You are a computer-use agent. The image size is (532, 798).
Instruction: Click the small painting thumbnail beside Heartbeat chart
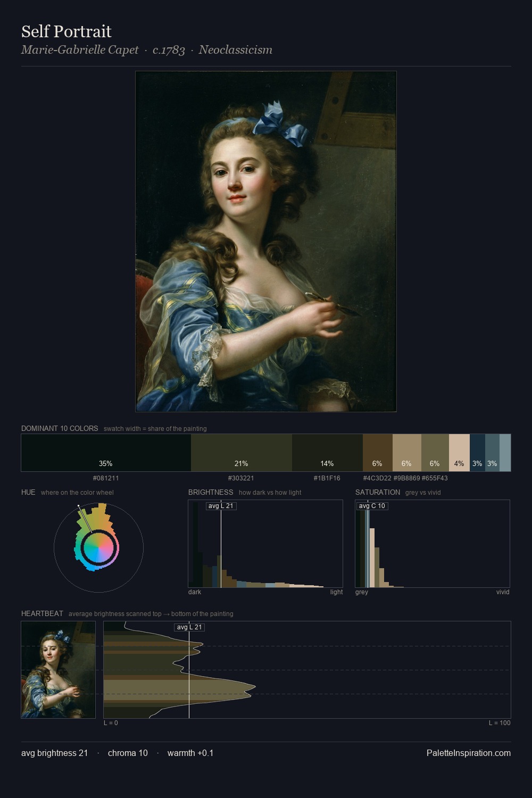coord(59,670)
